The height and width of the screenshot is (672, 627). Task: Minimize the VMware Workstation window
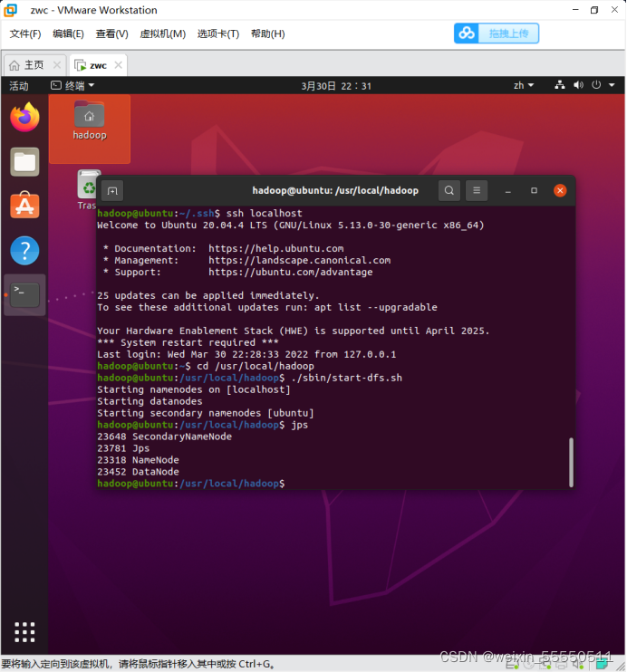(x=575, y=9)
